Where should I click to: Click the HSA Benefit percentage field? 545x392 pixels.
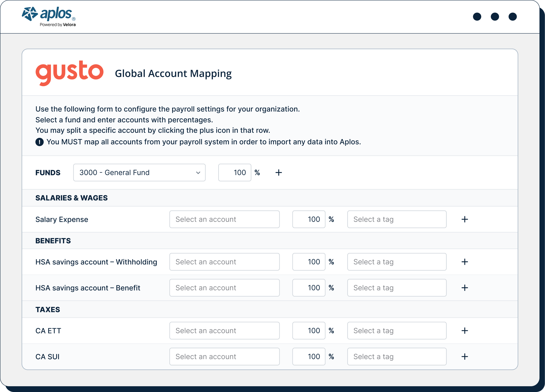[309, 288]
